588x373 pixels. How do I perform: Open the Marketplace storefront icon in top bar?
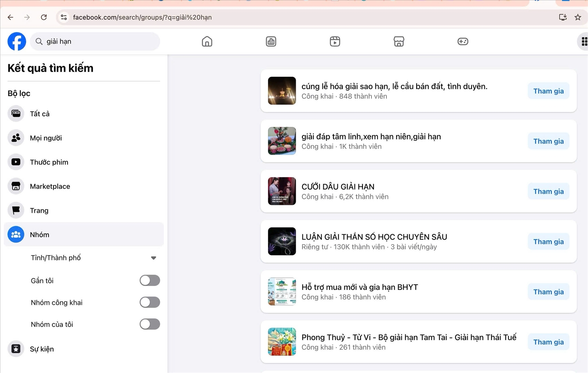[x=399, y=42]
